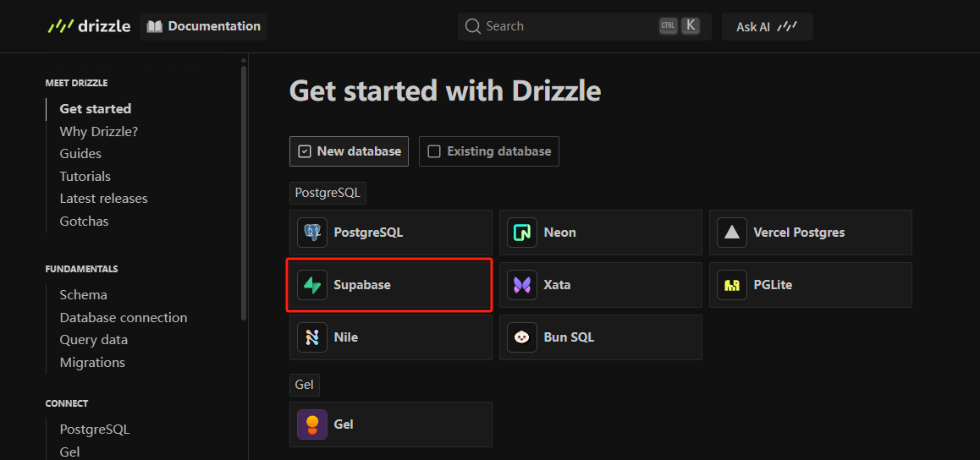Viewport: 980px width, 460px height.
Task: Click the Supabase lightning icon
Action: 312,285
